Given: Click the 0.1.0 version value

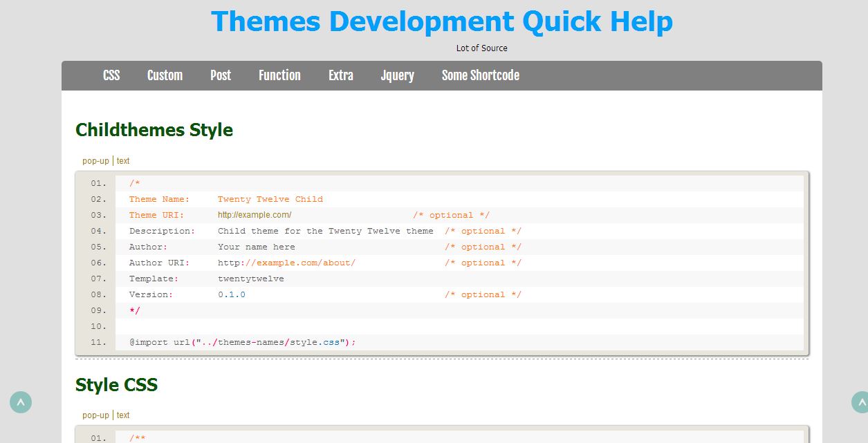Looking at the screenshot, I should click(232, 294).
